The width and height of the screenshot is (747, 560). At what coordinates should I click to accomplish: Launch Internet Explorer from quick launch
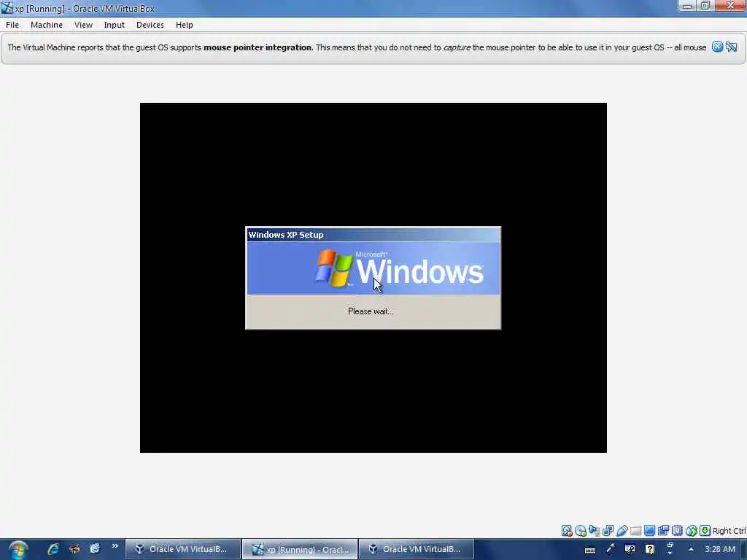coord(53,549)
